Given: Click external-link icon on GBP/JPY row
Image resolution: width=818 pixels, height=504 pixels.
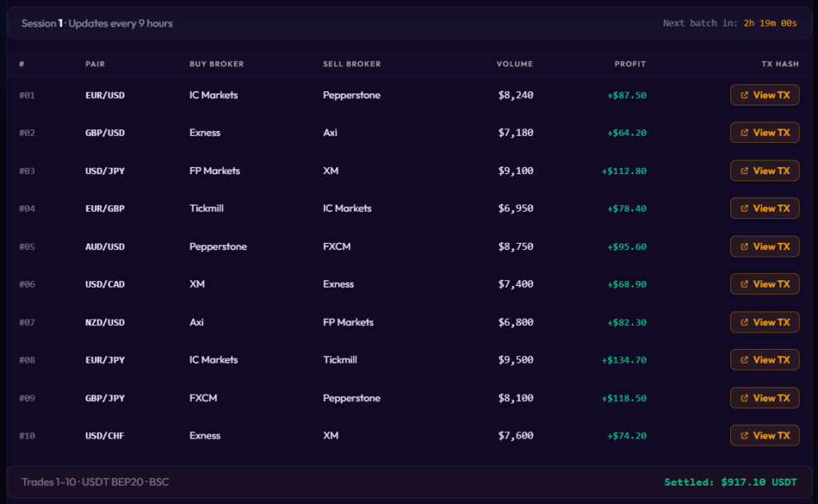Looking at the screenshot, I should tap(745, 398).
